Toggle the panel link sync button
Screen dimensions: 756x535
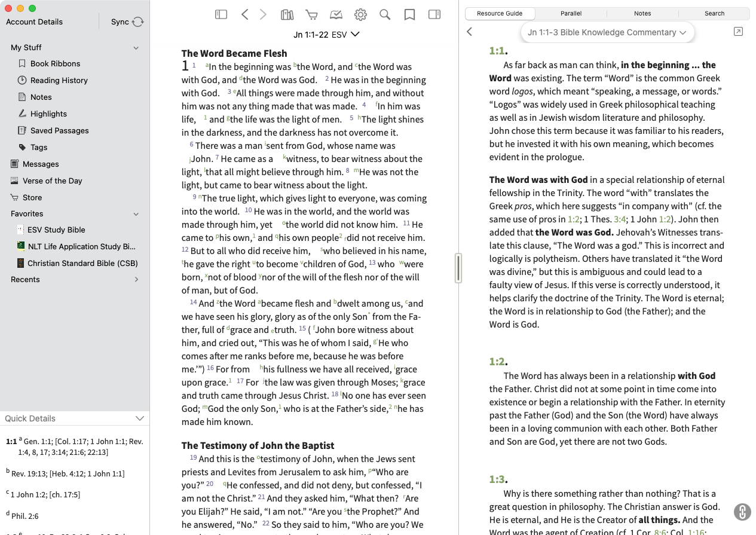tap(742, 512)
